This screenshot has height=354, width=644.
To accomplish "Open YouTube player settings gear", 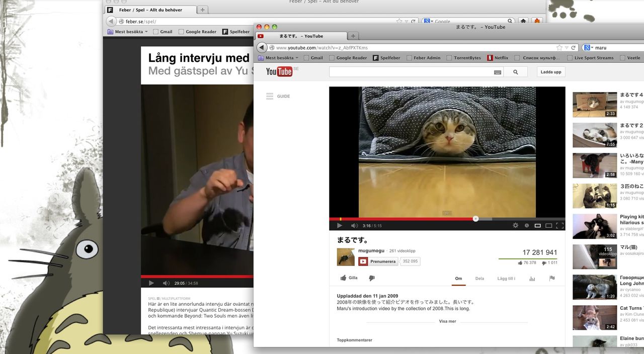I will point(515,226).
